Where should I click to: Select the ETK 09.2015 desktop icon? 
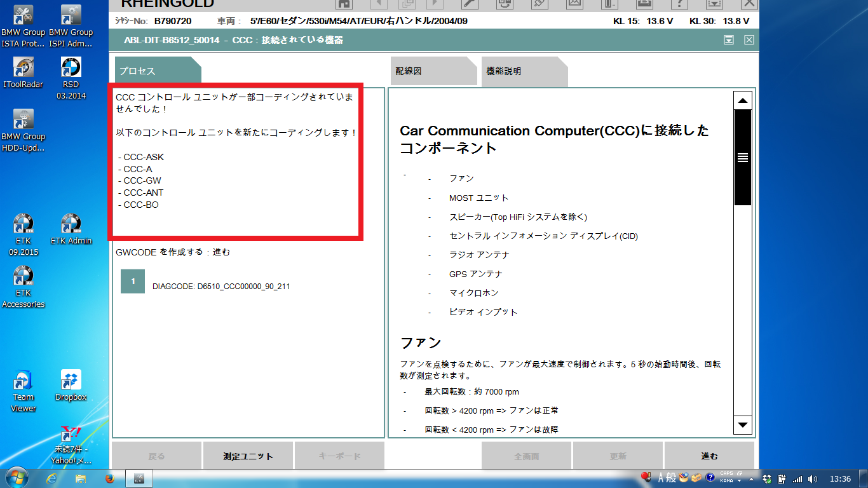coord(24,234)
